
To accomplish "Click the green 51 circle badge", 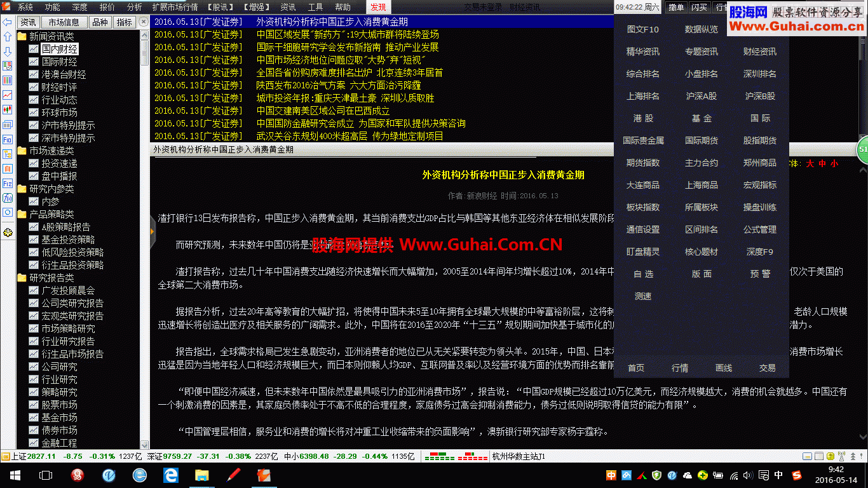I will [863, 150].
